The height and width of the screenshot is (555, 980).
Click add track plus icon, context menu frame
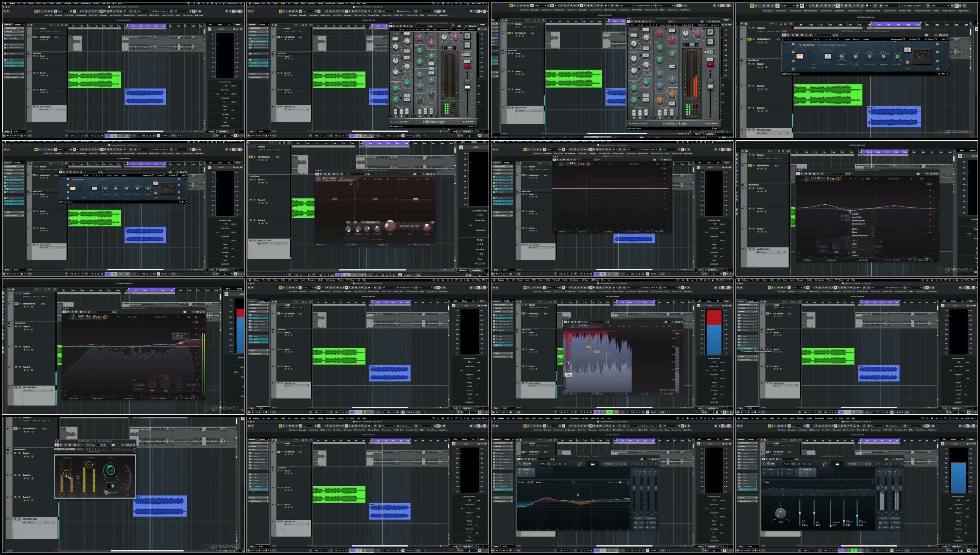(x=742, y=151)
